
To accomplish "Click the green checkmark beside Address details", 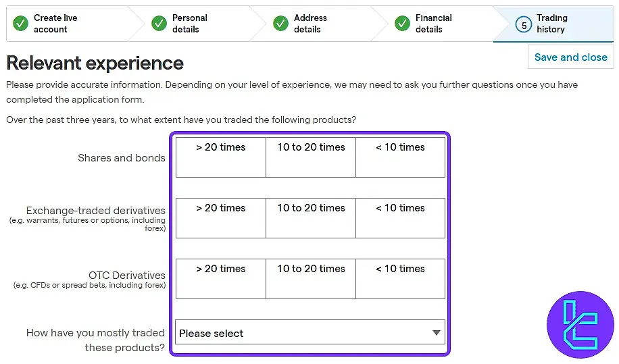I will pos(280,24).
